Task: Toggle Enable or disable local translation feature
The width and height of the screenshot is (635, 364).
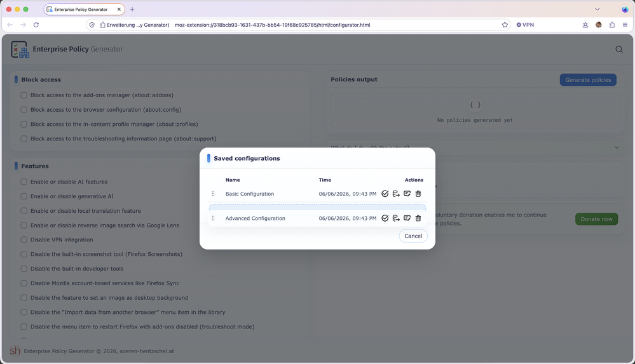Action: pyautogui.click(x=24, y=211)
